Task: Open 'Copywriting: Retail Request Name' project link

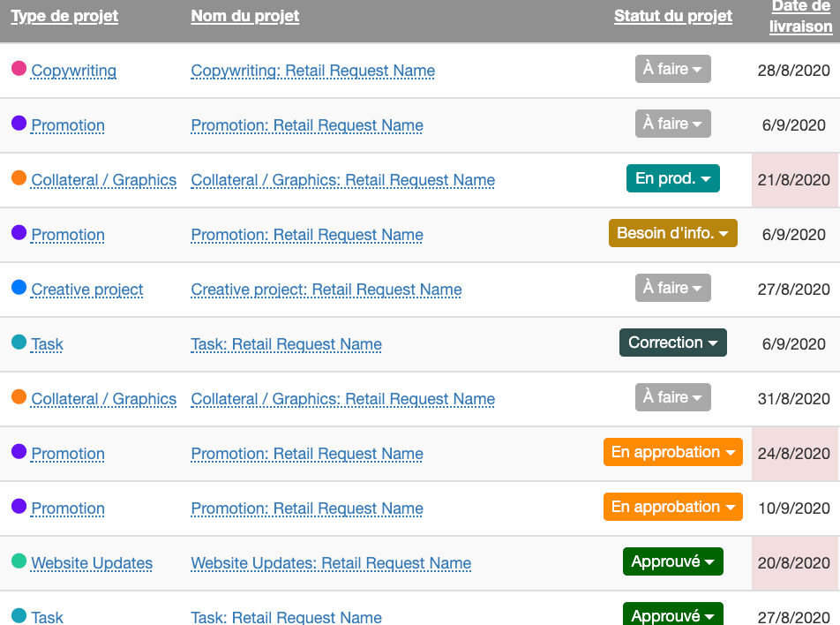Action: click(x=312, y=71)
